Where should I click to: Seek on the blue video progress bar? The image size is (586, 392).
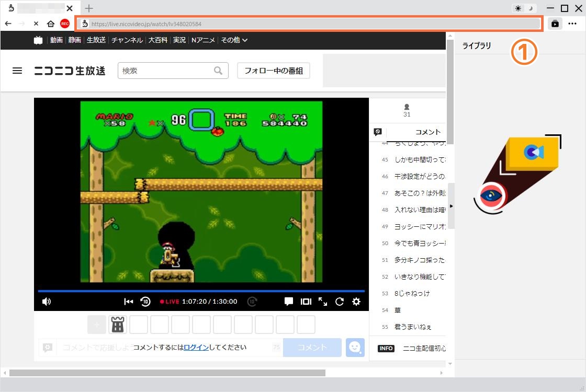(201, 291)
